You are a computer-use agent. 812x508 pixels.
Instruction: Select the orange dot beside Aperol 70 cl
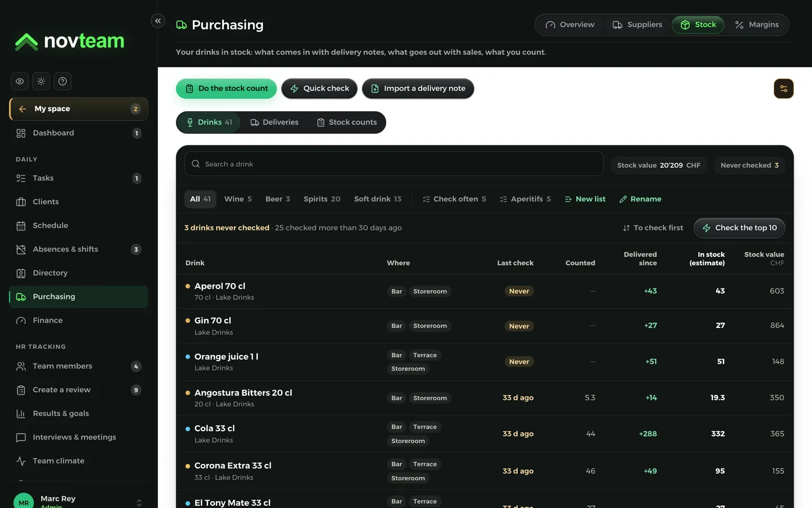(x=188, y=286)
